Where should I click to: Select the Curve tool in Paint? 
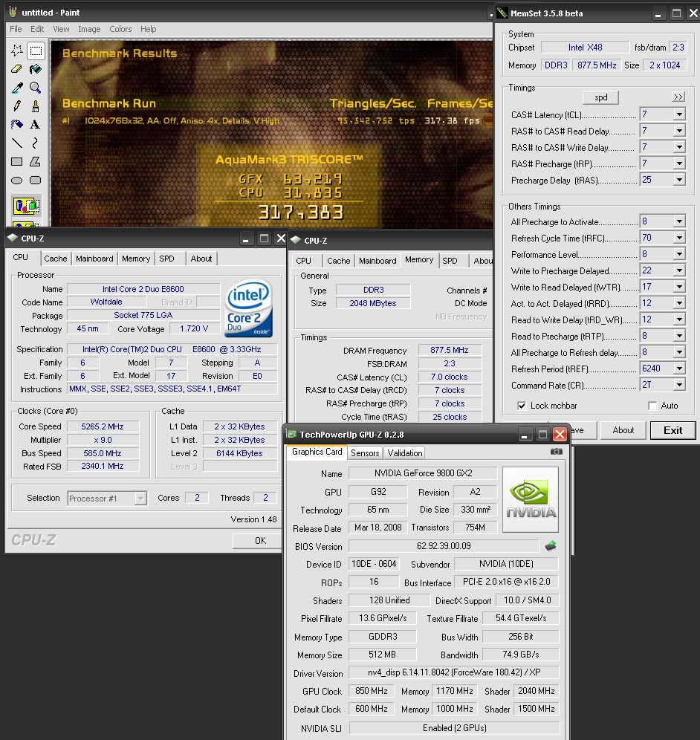(x=36, y=143)
